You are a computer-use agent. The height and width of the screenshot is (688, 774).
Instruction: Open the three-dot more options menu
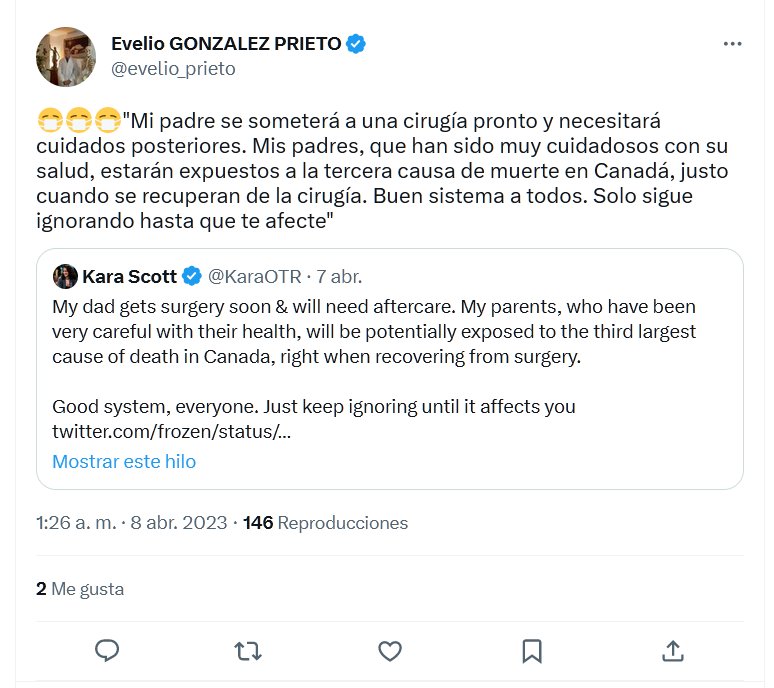(732, 44)
